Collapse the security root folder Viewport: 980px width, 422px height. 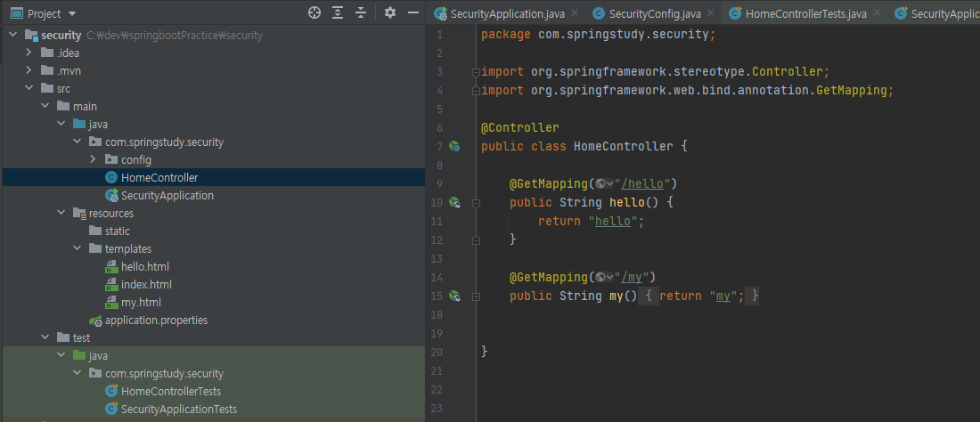12,36
